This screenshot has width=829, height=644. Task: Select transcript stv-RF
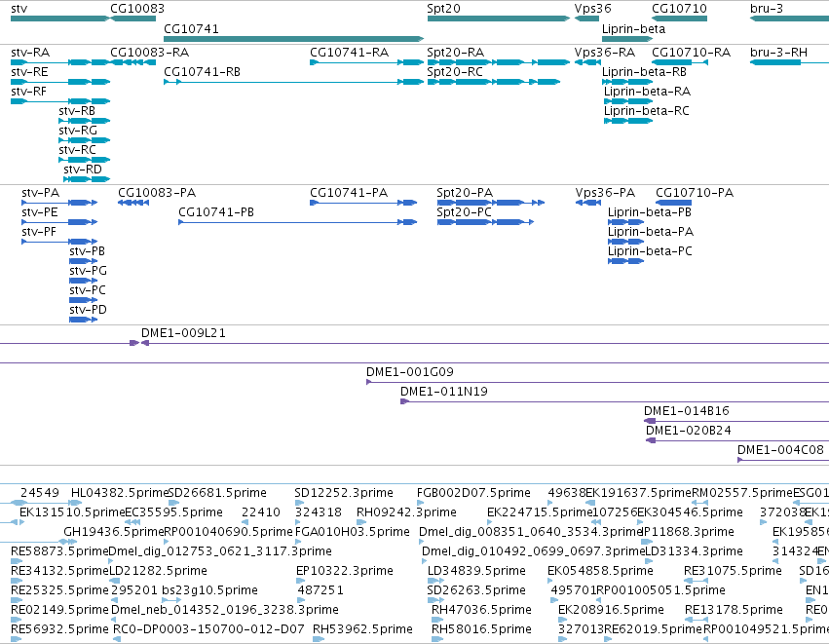point(60,101)
